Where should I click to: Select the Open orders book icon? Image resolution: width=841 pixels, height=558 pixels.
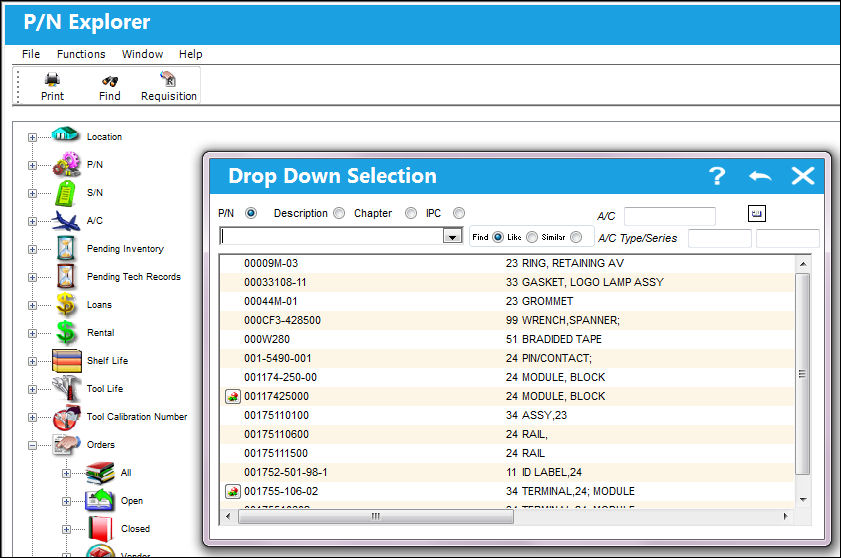click(100, 501)
